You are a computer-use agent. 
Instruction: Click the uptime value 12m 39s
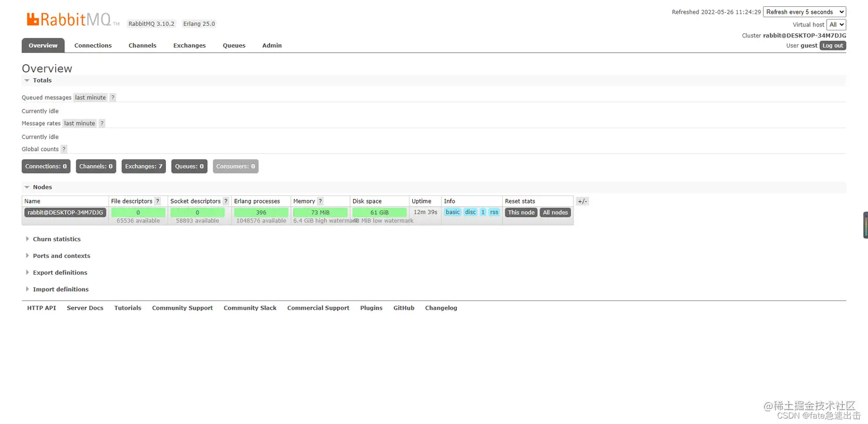pos(425,212)
